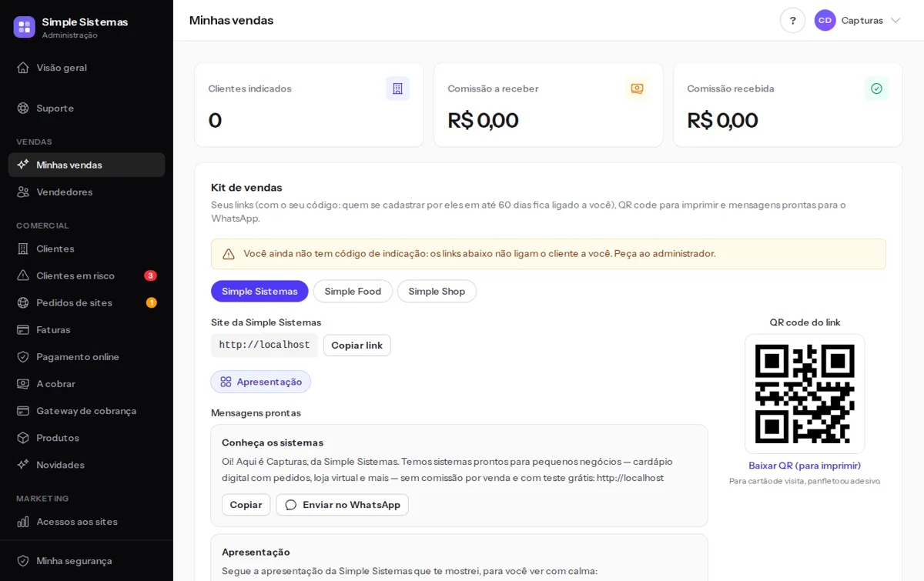This screenshot has height=581, width=924.
Task: Click the orange 1 badge on Pedidos de sites
Action: (x=152, y=302)
